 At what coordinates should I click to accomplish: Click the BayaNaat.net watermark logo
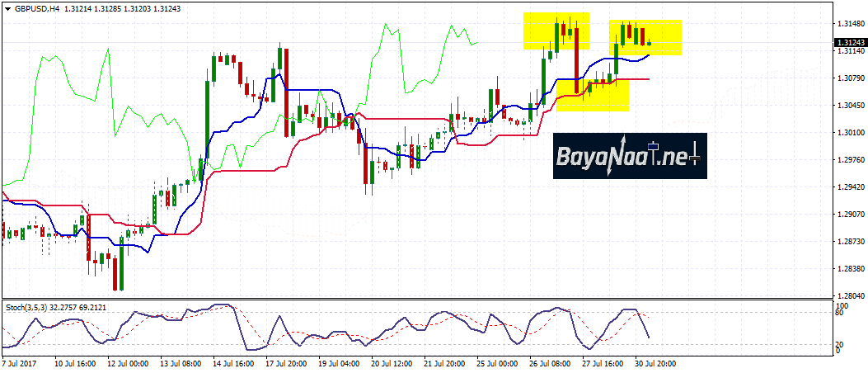629,155
